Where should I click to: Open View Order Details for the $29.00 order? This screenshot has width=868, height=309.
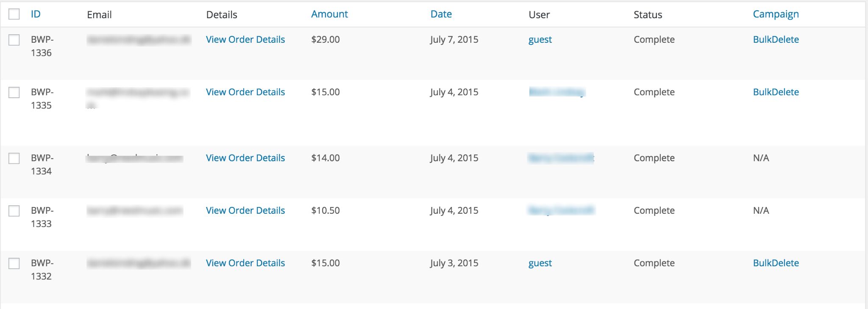(x=245, y=39)
